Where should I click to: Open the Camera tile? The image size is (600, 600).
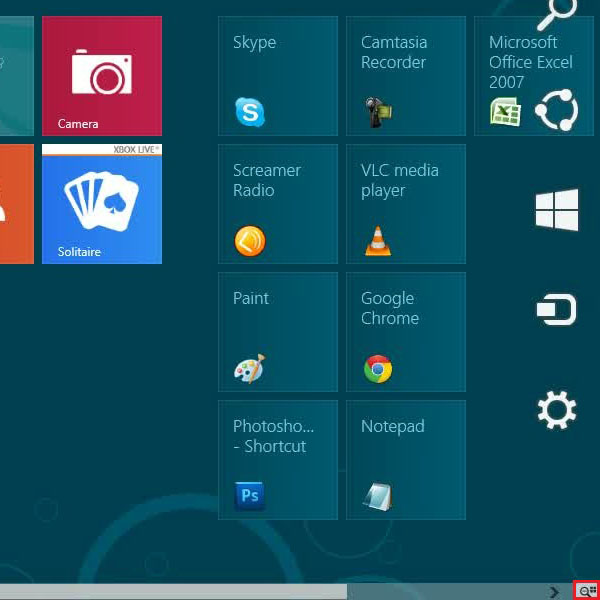[102, 76]
